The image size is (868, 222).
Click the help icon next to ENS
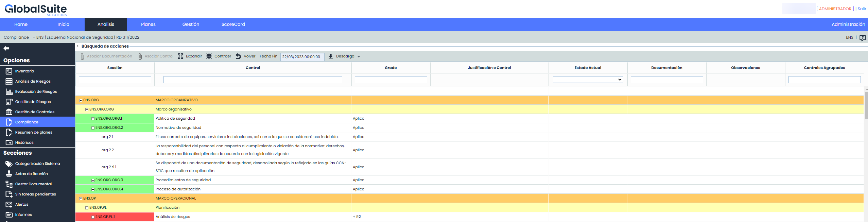click(862, 38)
